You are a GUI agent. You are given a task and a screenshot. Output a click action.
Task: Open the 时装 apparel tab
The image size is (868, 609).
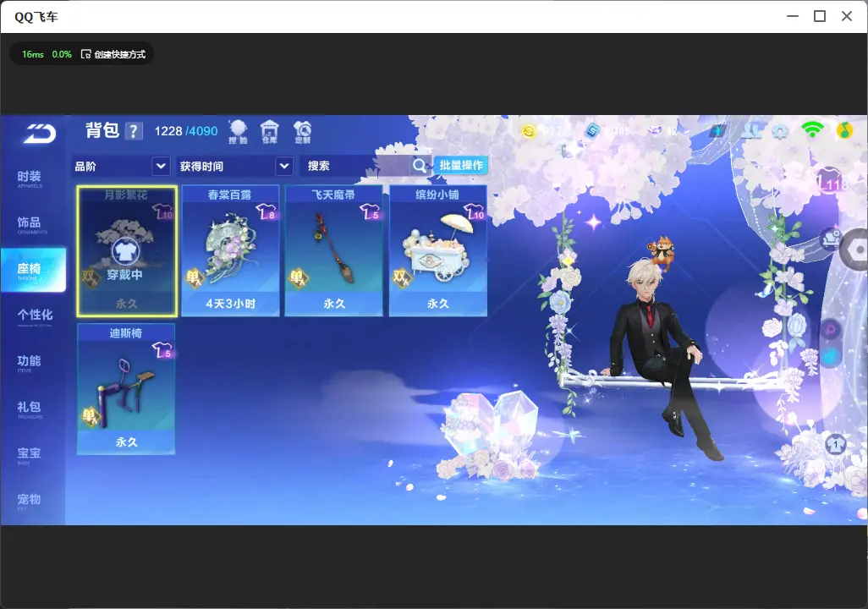tap(29, 178)
